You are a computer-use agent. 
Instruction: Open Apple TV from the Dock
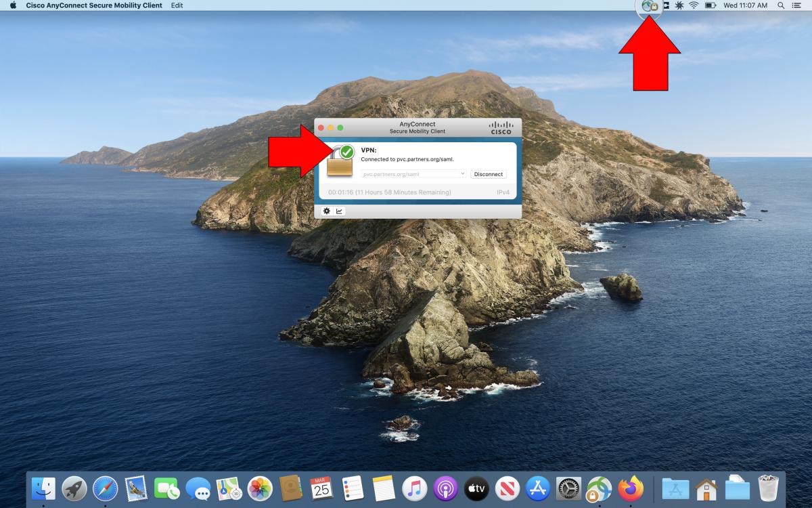pos(476,488)
